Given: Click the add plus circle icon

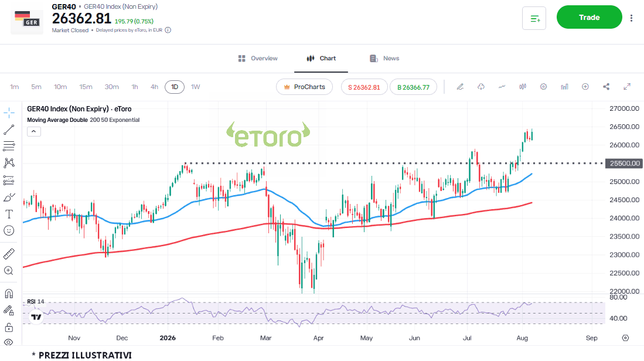Looking at the screenshot, I should click(x=585, y=87).
